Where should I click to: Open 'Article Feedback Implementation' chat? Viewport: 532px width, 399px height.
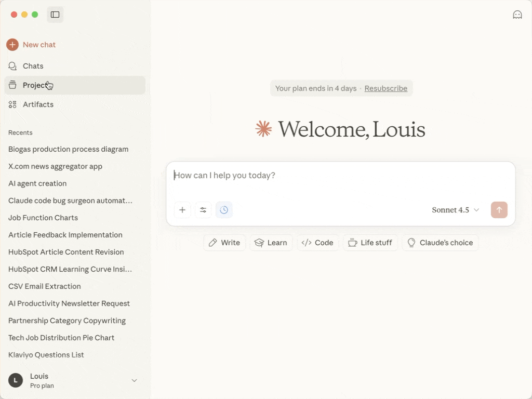65,235
